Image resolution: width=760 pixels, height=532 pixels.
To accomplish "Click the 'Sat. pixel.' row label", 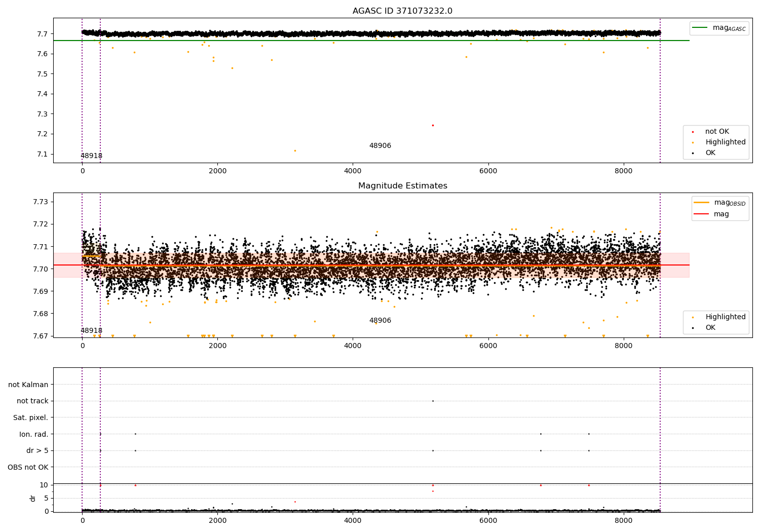I will [x=31, y=417].
